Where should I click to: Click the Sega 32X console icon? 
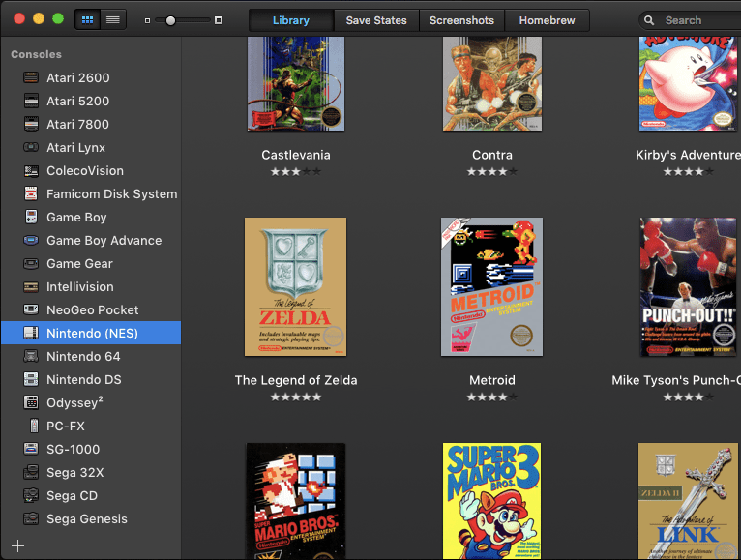pyautogui.click(x=31, y=472)
